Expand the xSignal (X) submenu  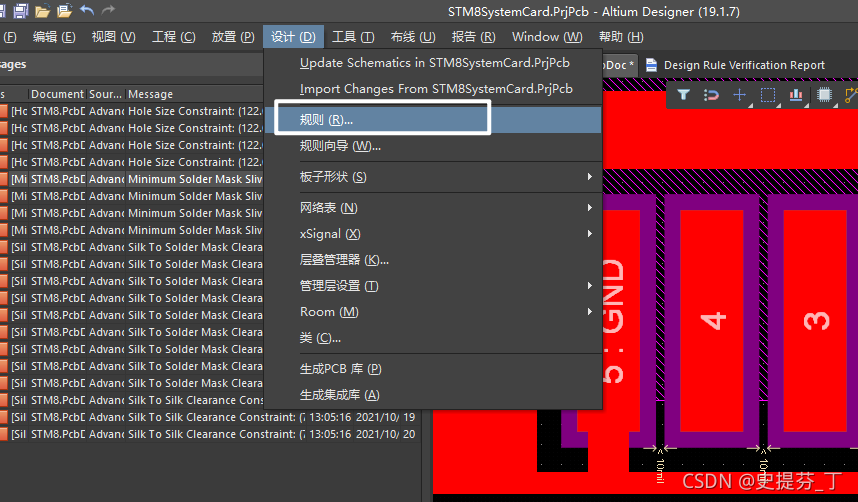pos(433,234)
